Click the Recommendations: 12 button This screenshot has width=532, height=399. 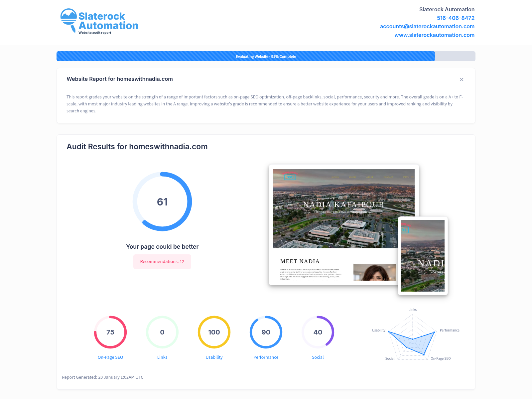(162, 262)
